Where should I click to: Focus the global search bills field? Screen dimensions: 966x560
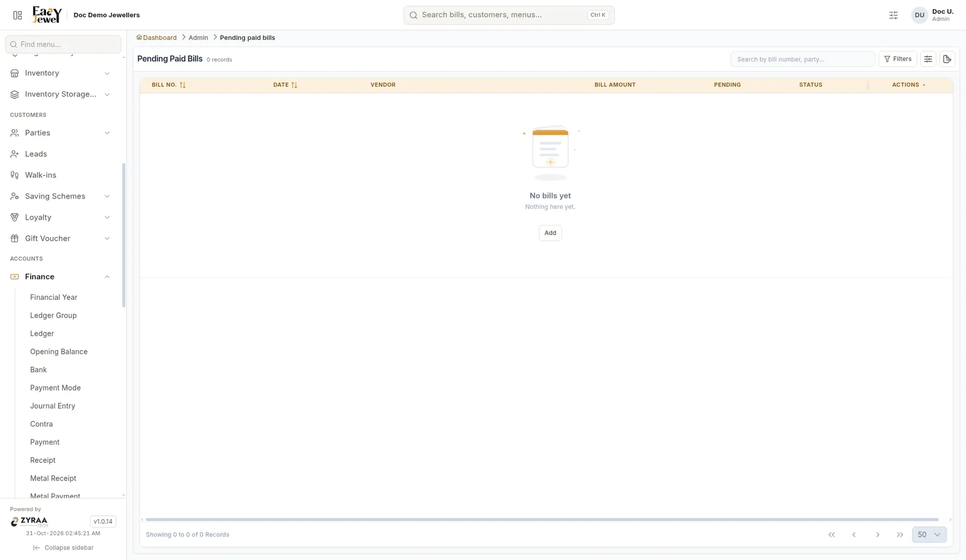508,15
